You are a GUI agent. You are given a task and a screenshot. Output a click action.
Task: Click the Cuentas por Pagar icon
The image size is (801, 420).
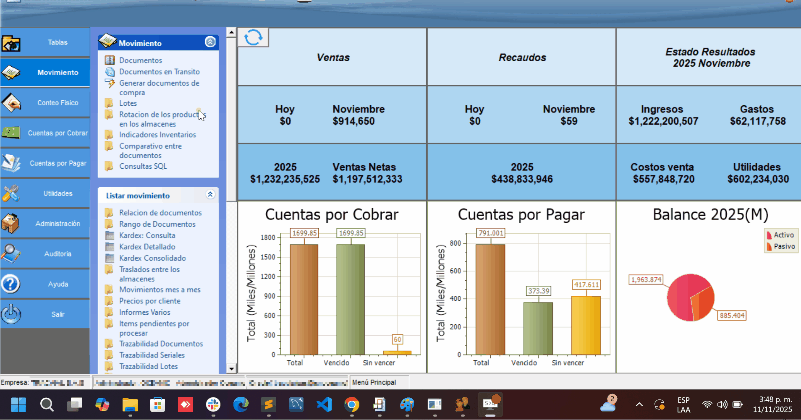12,163
